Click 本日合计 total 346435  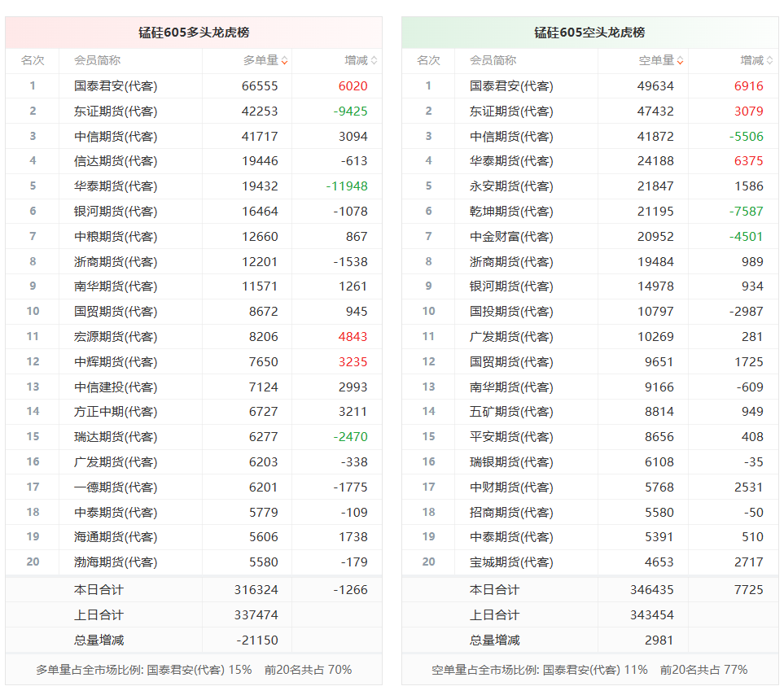coord(652,590)
